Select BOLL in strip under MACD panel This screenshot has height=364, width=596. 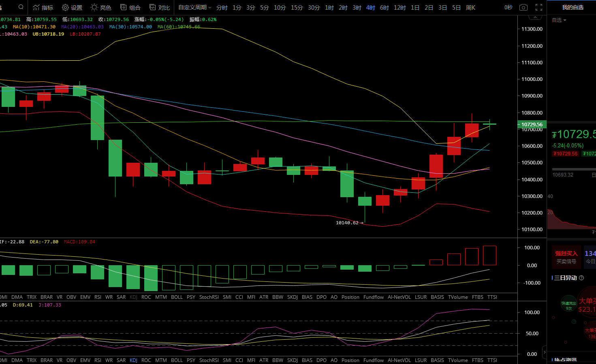(177, 297)
